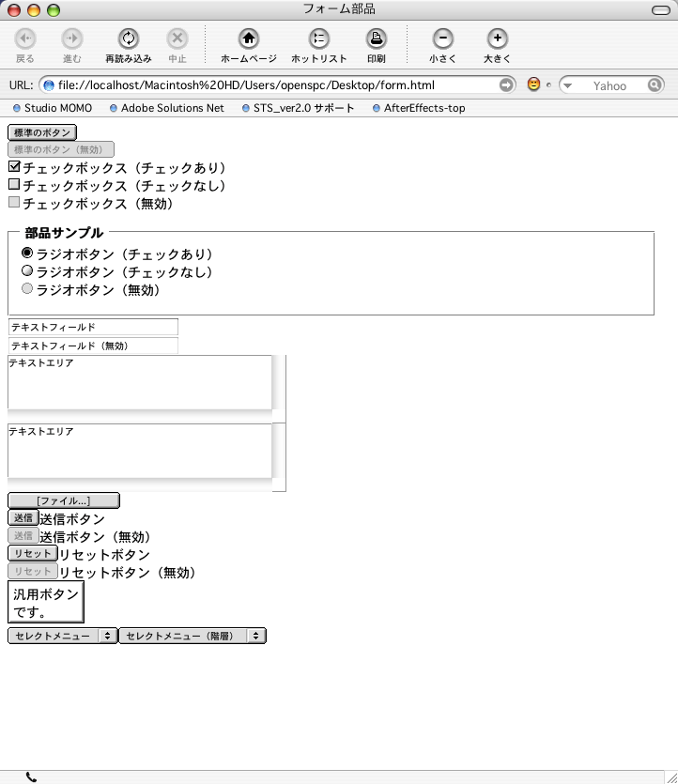Open the ホットリスト hotlist icon
The image size is (678, 784).
(318, 38)
